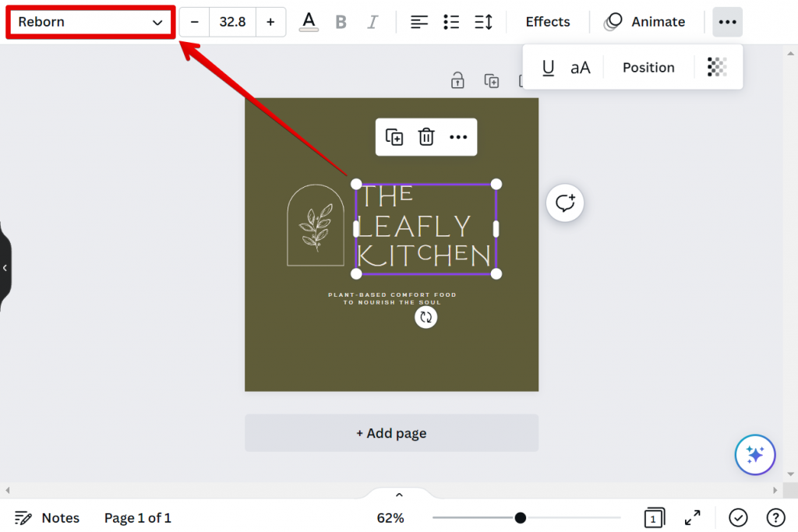Open the text color picker
The image size is (798, 532).
coord(309,22)
